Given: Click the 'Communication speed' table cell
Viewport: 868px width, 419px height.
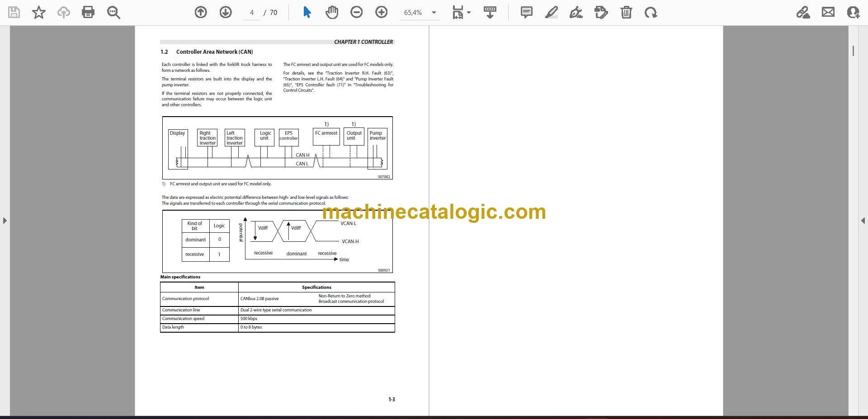Looking at the screenshot, I should point(199,319).
